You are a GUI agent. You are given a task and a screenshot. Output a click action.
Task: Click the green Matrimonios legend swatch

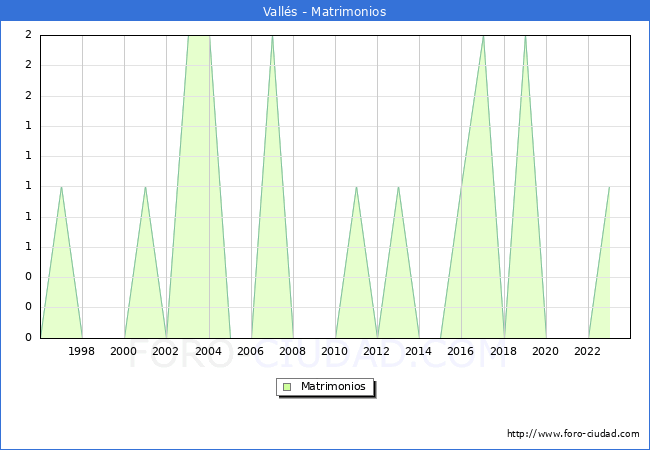pos(287,387)
